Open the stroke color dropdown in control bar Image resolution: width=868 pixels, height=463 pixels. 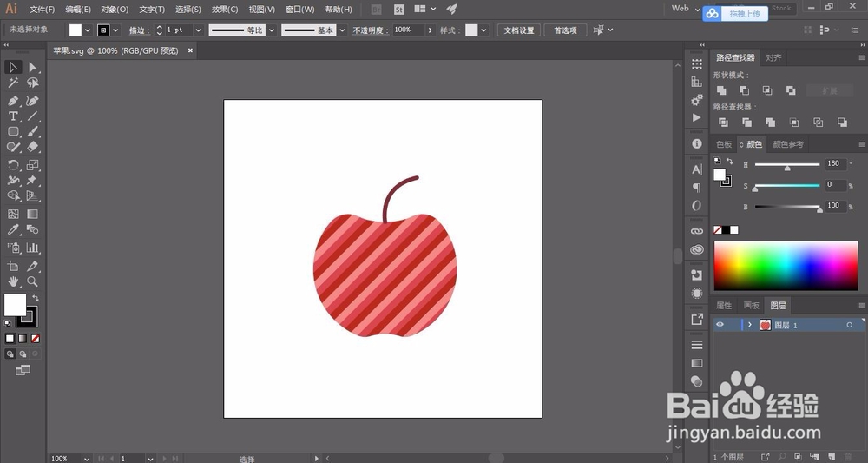(x=115, y=30)
